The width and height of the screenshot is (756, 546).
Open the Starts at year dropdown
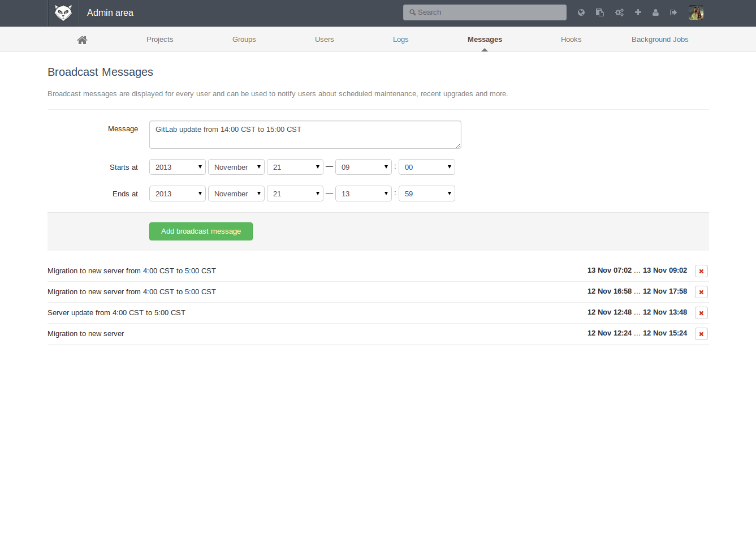(x=177, y=167)
